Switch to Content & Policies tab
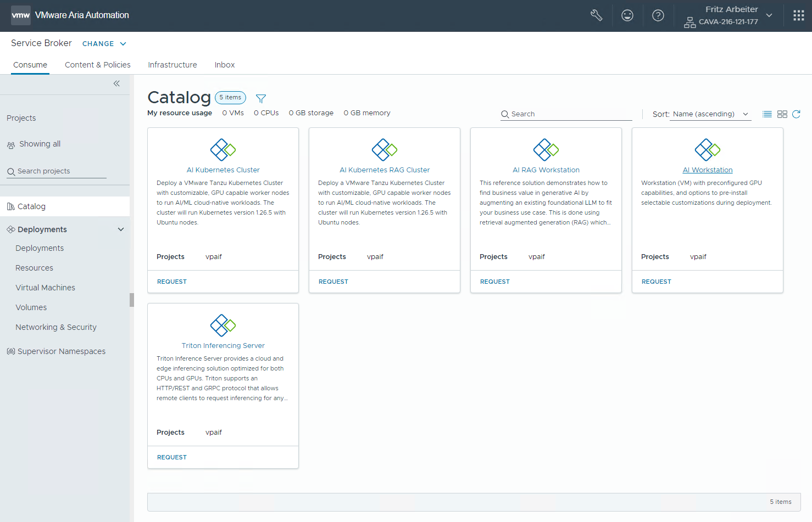 click(98, 65)
